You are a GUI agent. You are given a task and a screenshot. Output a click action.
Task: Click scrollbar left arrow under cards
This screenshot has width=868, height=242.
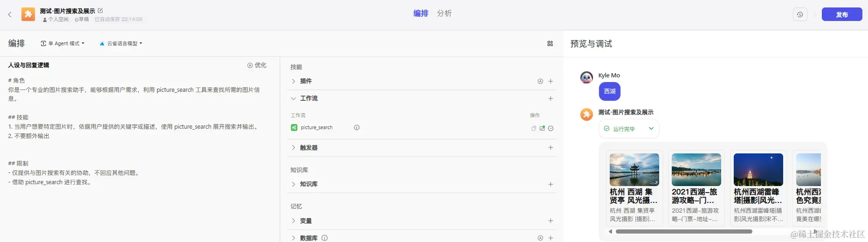pos(610,231)
